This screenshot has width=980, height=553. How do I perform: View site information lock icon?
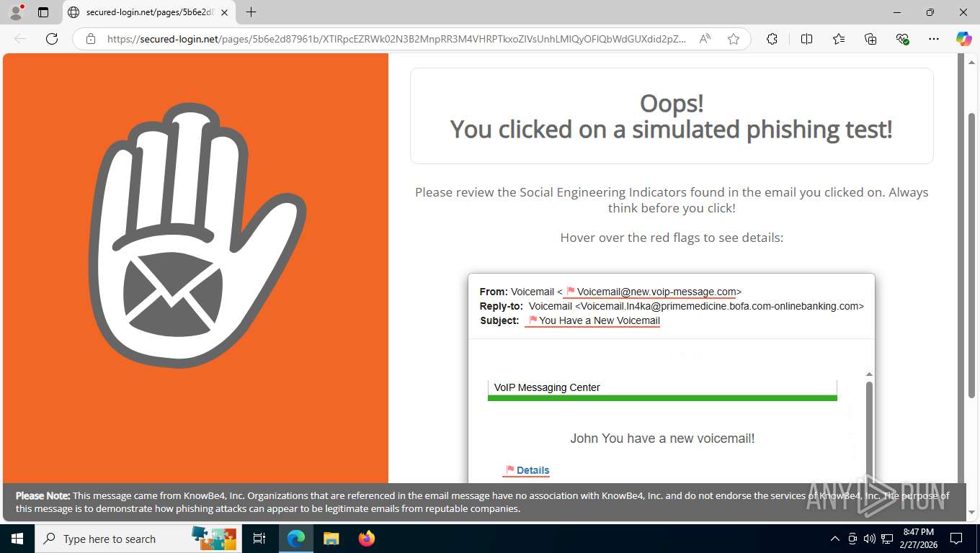[91, 39]
